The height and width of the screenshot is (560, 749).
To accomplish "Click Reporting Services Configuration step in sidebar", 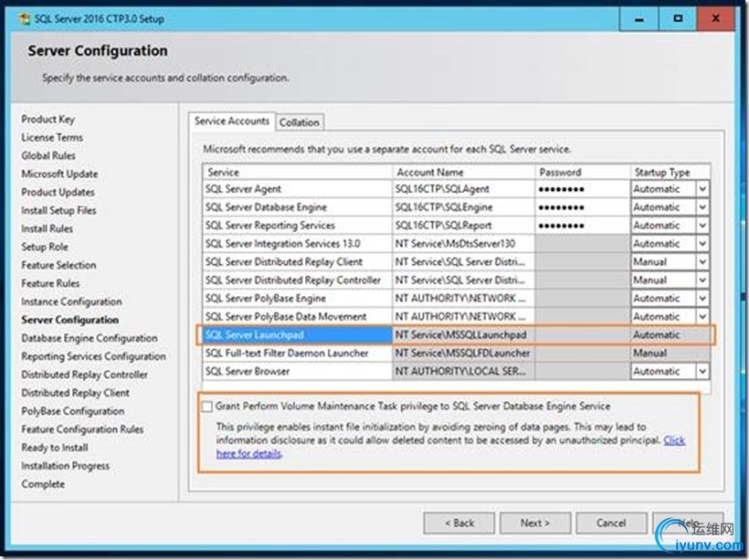I will click(x=93, y=356).
